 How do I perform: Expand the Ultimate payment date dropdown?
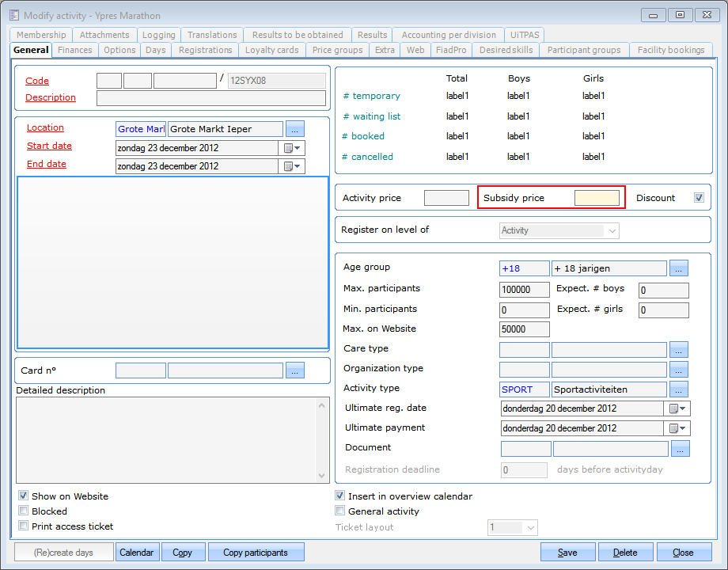pyautogui.click(x=678, y=428)
